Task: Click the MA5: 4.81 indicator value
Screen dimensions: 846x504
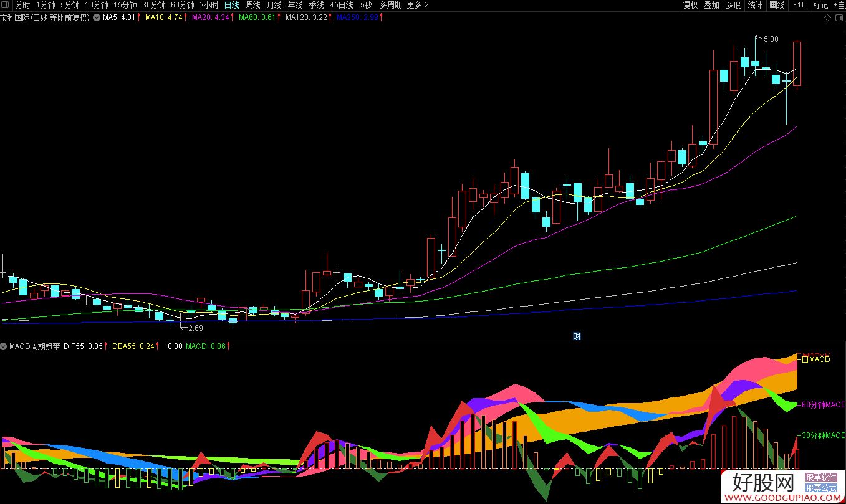Action: point(118,17)
